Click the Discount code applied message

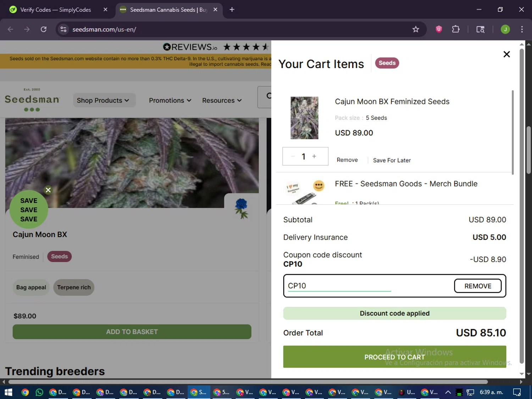click(395, 313)
